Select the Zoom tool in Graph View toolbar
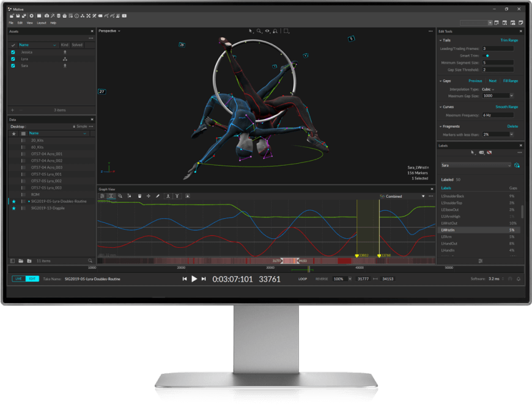 [120, 195]
